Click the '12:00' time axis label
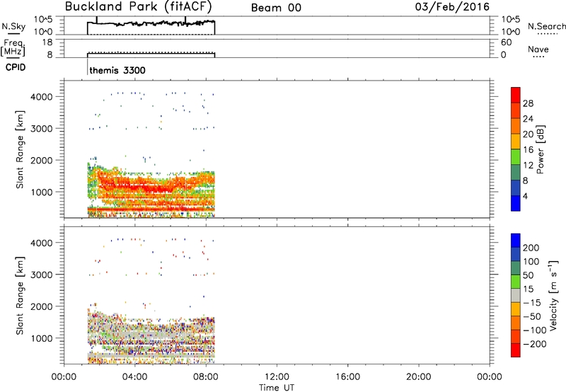Image resolution: width=566 pixels, height=392 pixels. click(x=277, y=377)
